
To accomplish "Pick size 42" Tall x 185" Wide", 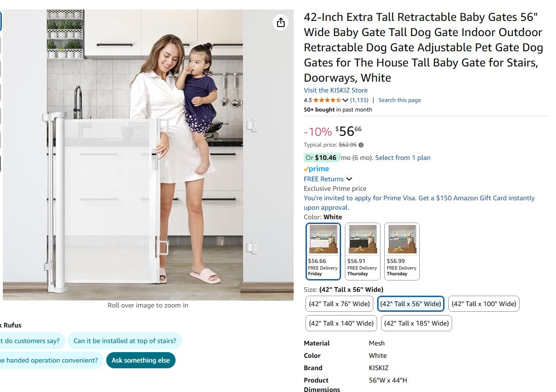I will (416, 323).
